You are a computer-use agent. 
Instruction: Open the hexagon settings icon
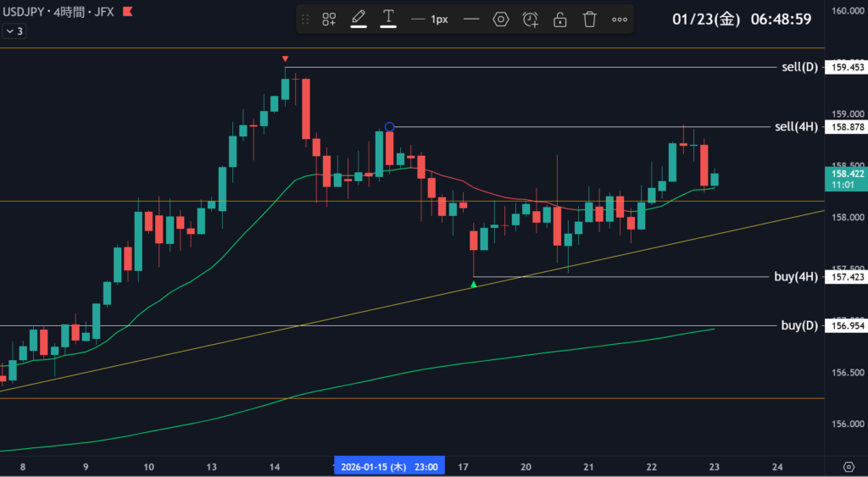coord(501,19)
